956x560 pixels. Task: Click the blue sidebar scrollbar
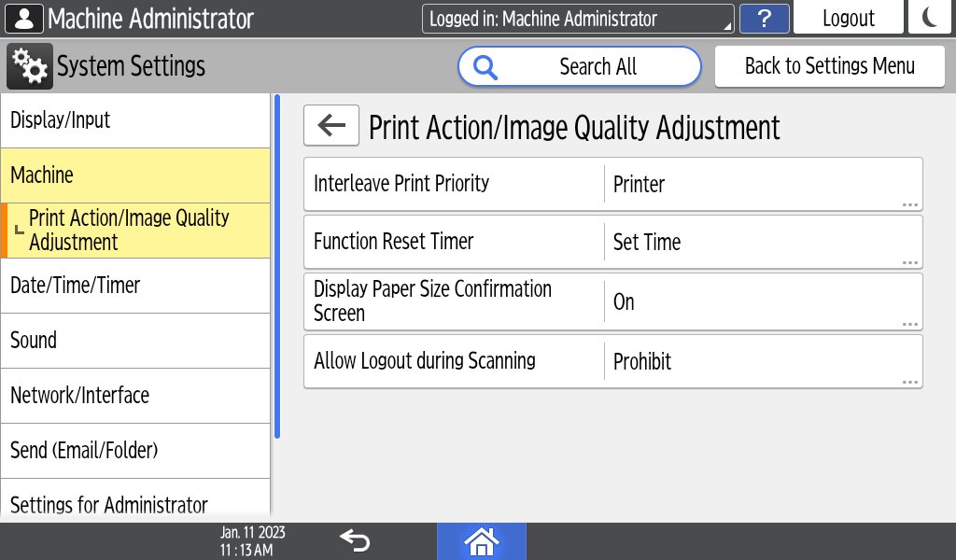(276, 266)
